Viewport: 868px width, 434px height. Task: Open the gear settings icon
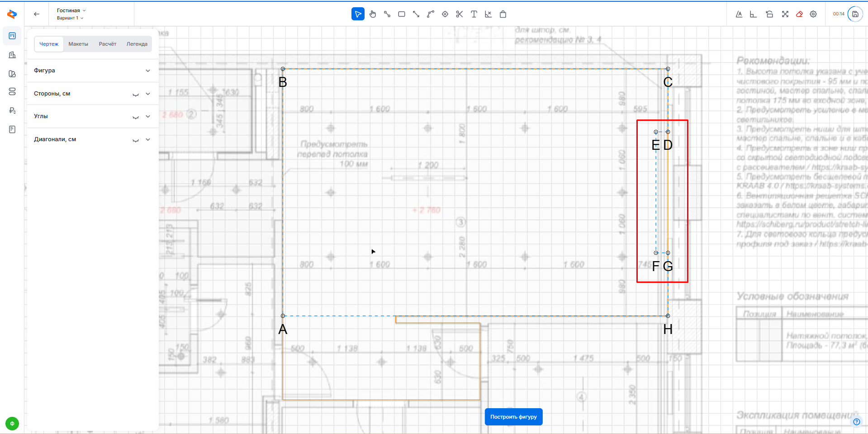click(x=813, y=14)
